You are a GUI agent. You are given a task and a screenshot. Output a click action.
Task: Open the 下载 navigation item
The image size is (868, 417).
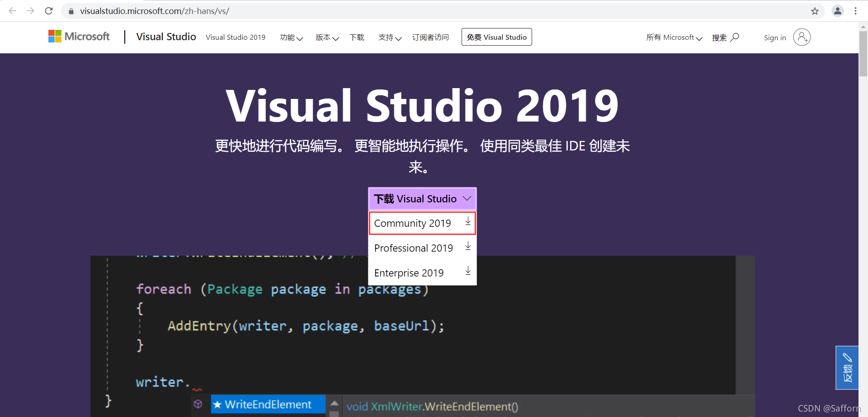357,37
